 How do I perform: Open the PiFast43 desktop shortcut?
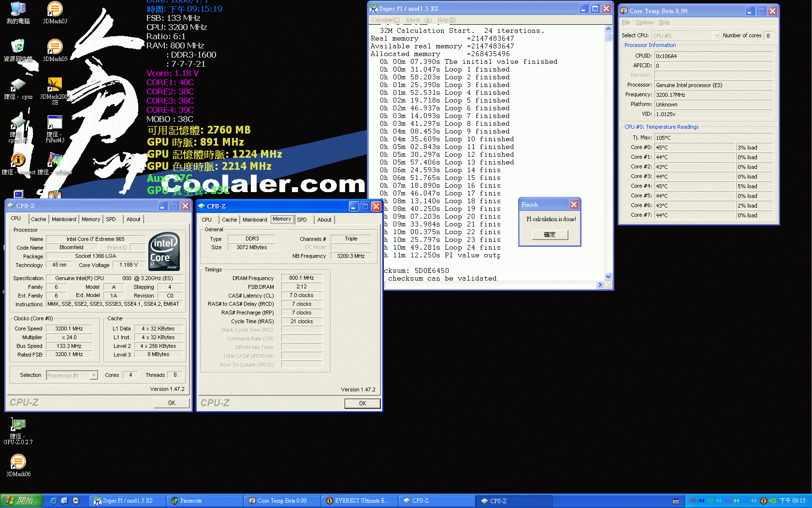click(x=55, y=129)
